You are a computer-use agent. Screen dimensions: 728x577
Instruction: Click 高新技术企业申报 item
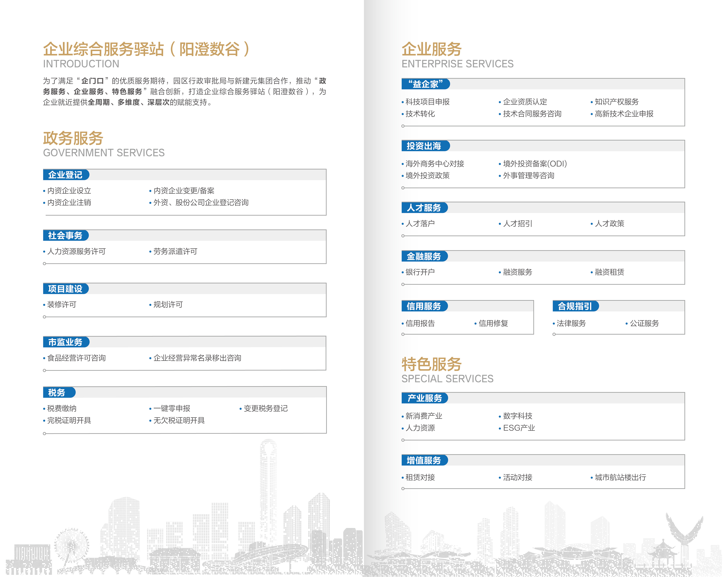[624, 114]
